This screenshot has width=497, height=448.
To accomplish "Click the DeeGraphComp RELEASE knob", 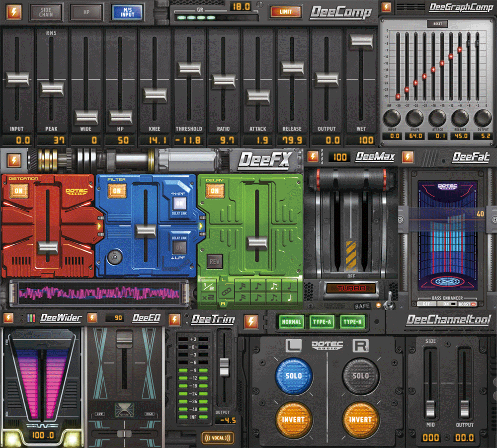I will tap(460, 118).
